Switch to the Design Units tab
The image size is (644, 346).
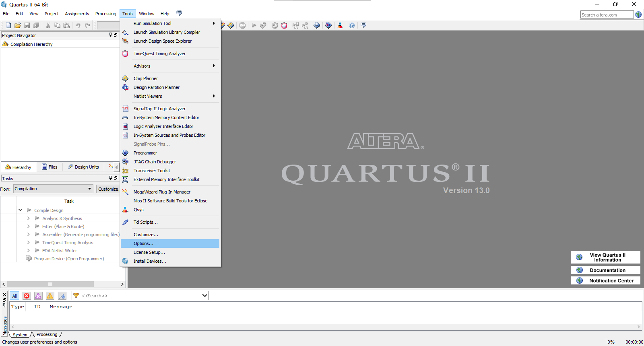[83, 167]
